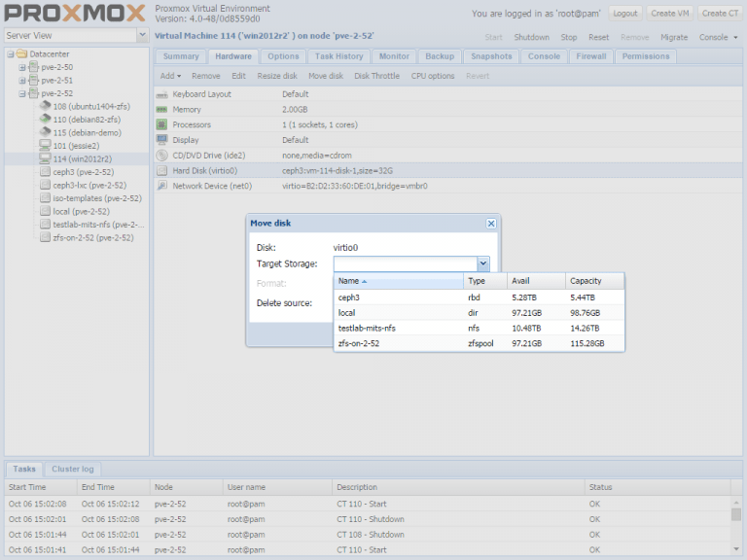Expand the pve-2-51 tree node

(22, 81)
